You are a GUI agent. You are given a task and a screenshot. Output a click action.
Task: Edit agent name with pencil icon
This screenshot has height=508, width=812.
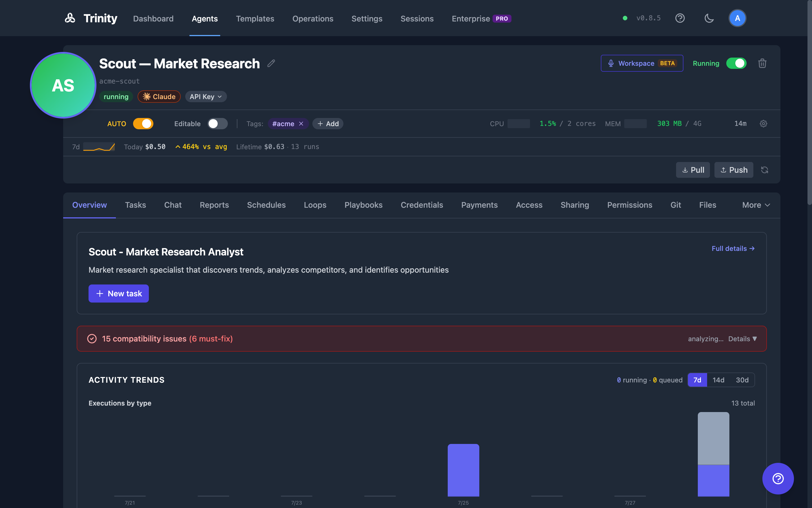pyautogui.click(x=271, y=63)
